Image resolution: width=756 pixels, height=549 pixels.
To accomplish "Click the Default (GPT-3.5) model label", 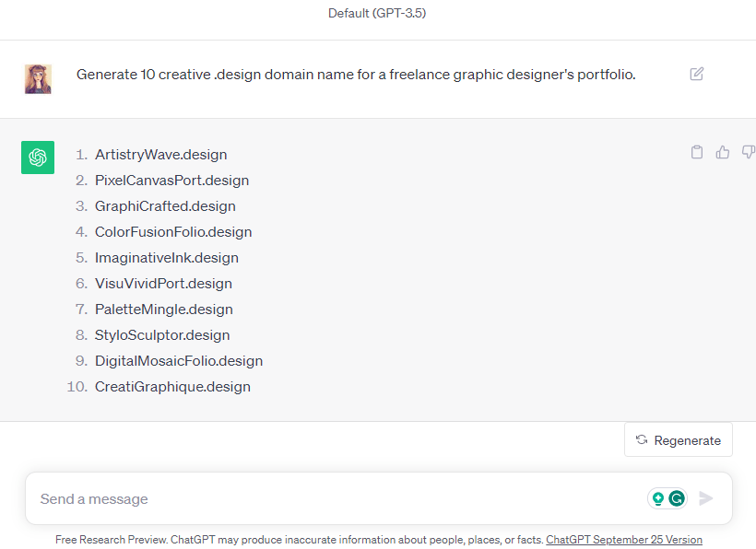I will point(377,13).
